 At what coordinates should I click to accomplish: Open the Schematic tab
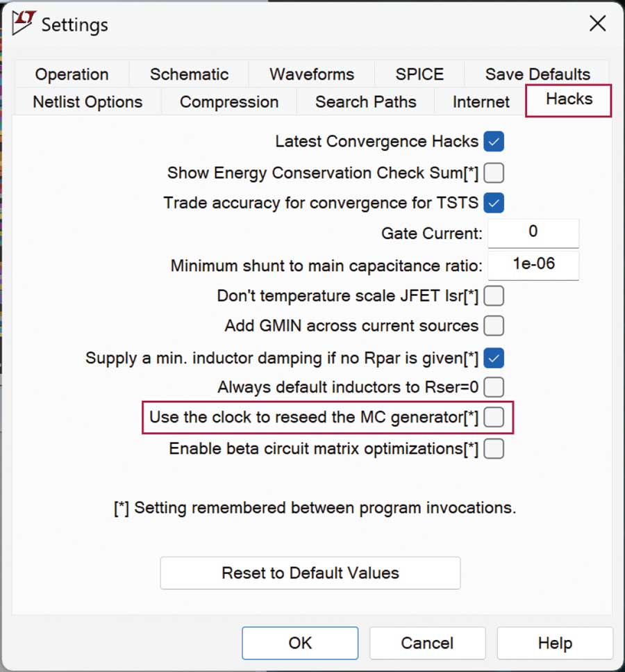(189, 74)
